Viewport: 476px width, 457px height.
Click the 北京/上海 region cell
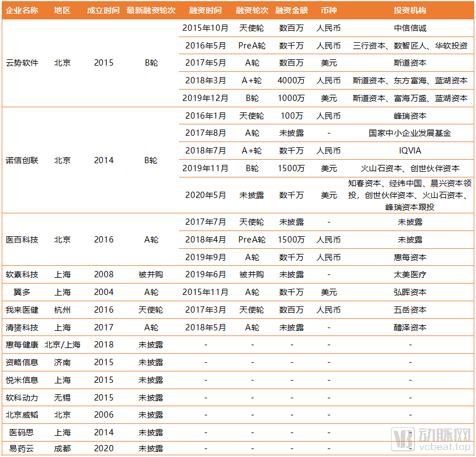pos(63,345)
